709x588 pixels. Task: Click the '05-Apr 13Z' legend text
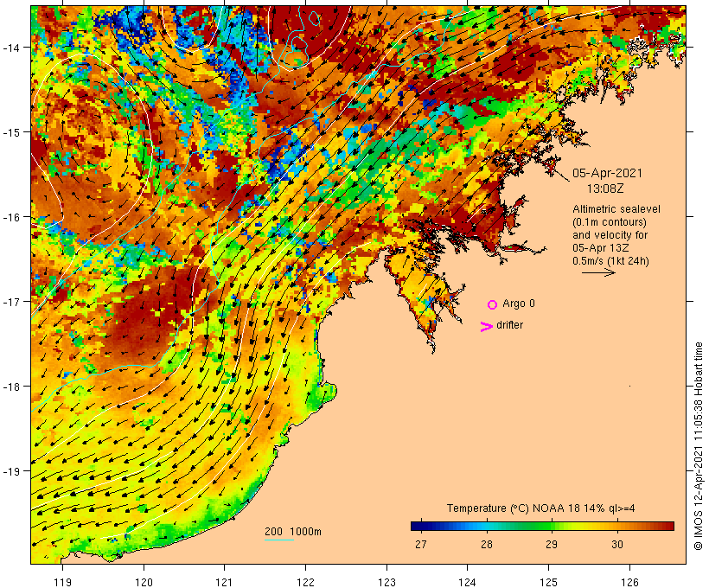click(x=600, y=248)
